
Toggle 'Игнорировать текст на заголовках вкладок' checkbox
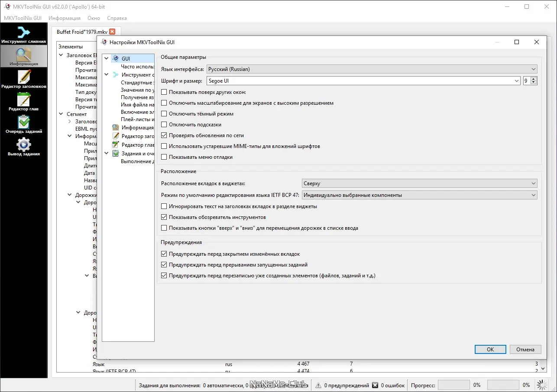coord(164,206)
